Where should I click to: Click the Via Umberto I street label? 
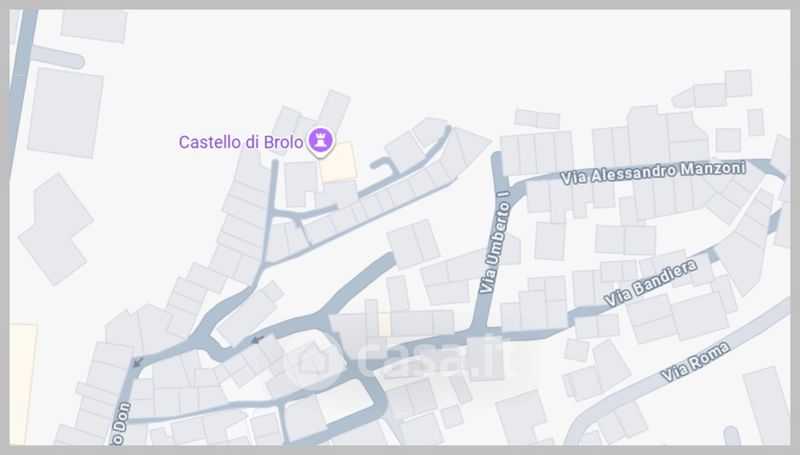tap(495, 242)
